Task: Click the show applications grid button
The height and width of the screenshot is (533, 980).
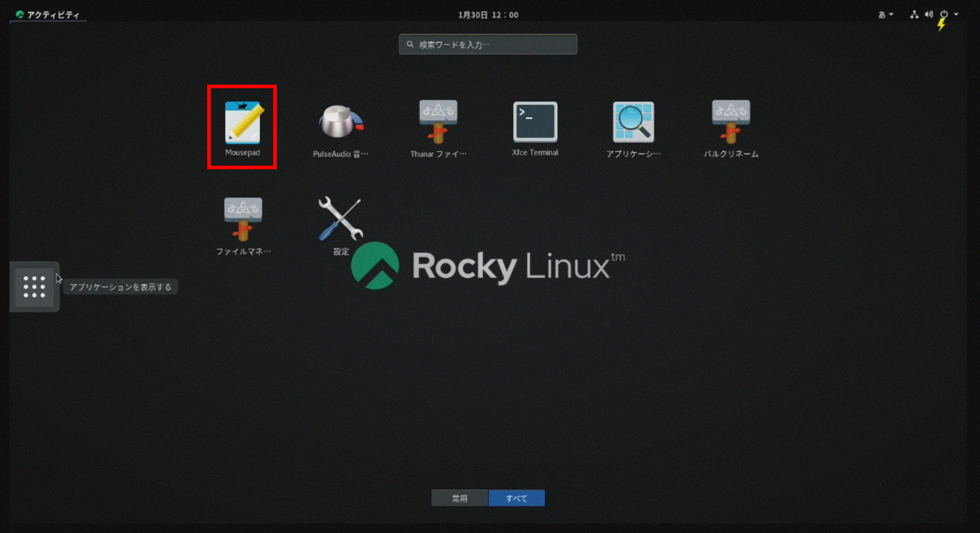Action: [34, 287]
